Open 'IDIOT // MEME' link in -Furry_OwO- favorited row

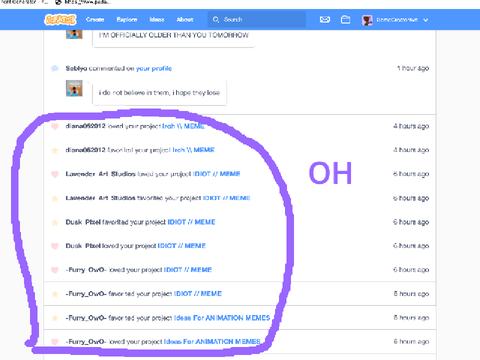pos(198,294)
